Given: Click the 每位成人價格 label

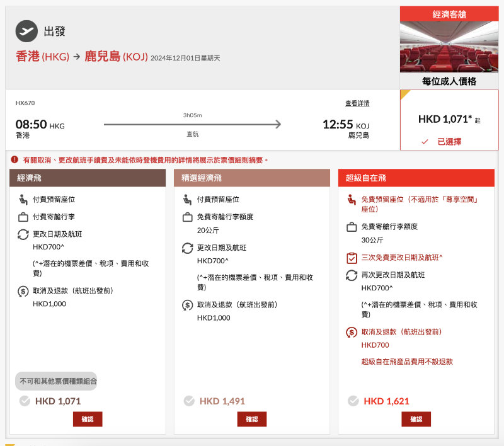Looking at the screenshot, I should click(x=449, y=81).
